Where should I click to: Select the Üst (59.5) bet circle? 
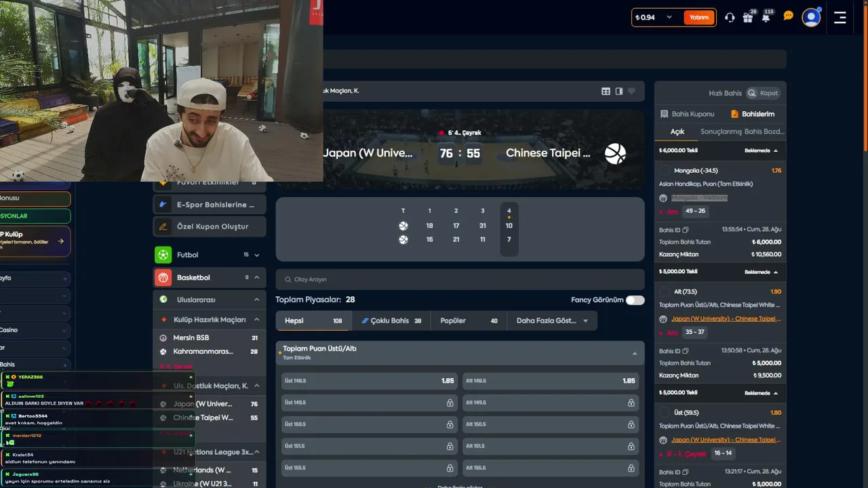[x=665, y=413]
